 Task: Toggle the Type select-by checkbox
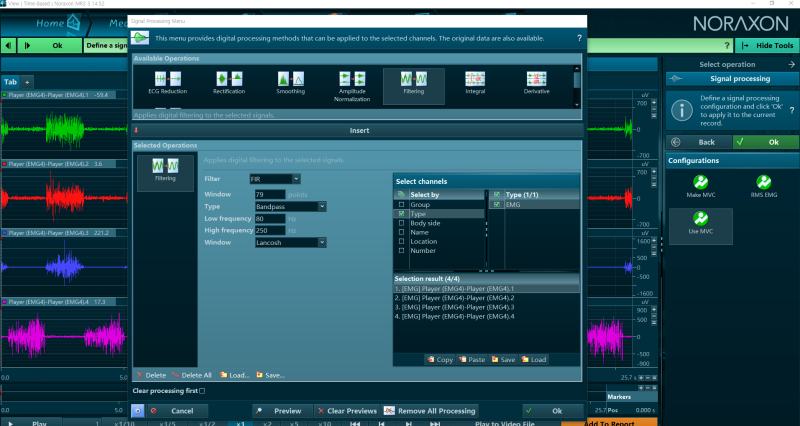pyautogui.click(x=401, y=214)
